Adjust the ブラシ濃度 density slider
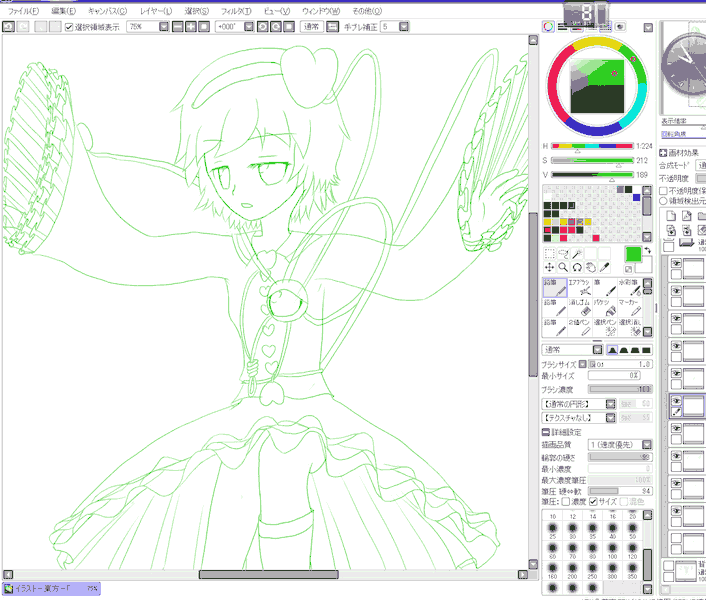 pyautogui.click(x=620, y=389)
